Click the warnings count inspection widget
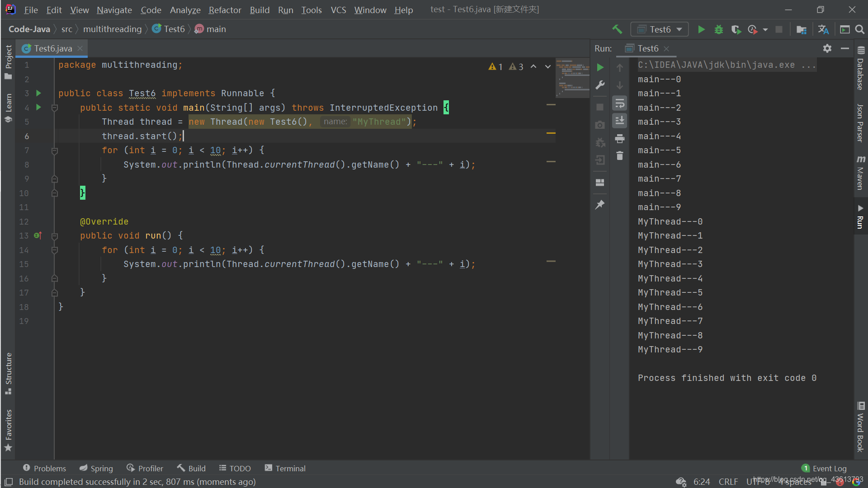The height and width of the screenshot is (488, 868). 506,66
